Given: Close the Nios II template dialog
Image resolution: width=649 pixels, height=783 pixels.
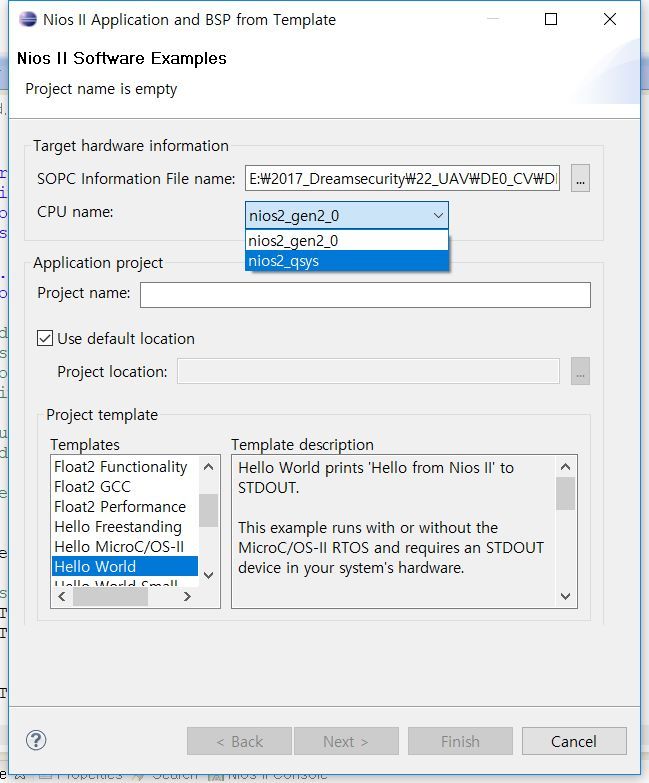Looking at the screenshot, I should (x=610, y=19).
